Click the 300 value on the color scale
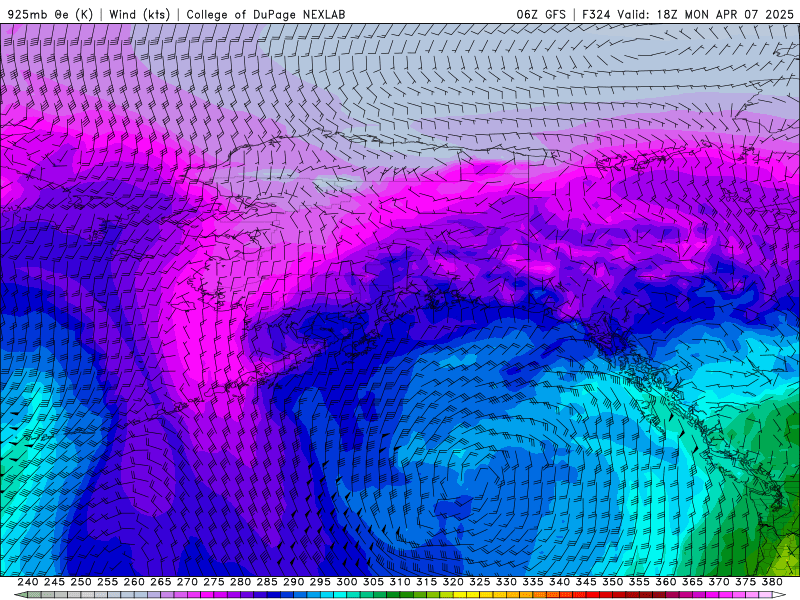 click(x=347, y=582)
